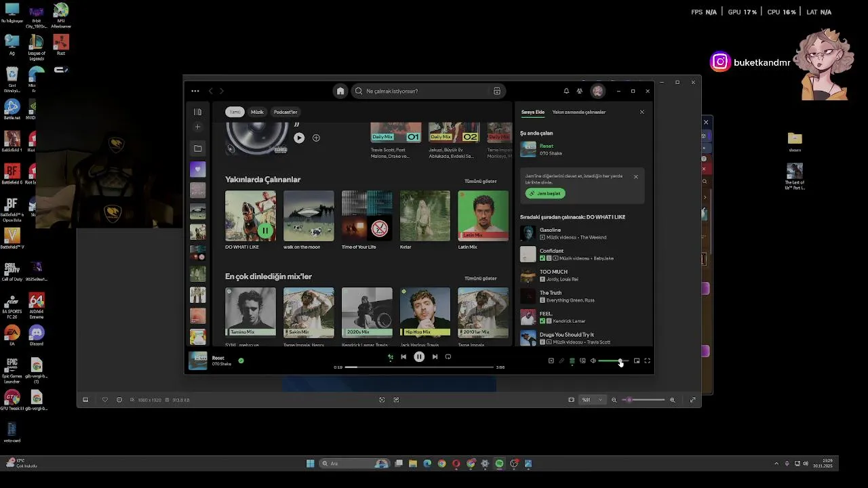Screen dimensions: 868x488
Task: Select 'FEEL.' by Kendrick Lamar in queue
Action: 582,317
